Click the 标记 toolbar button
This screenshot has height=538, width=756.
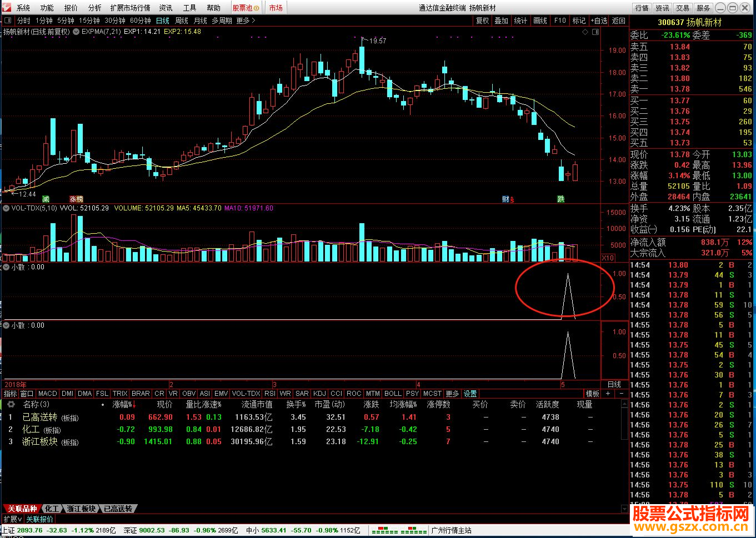coord(579,21)
